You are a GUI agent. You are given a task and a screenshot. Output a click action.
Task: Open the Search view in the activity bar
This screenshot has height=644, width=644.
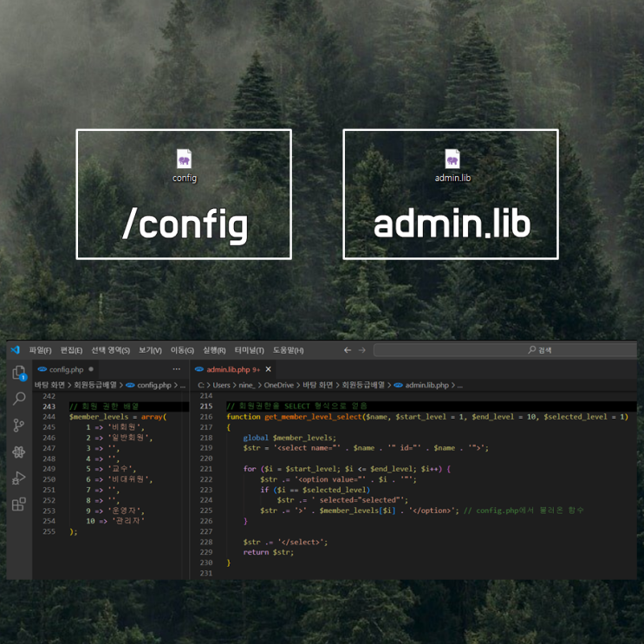[x=19, y=399]
